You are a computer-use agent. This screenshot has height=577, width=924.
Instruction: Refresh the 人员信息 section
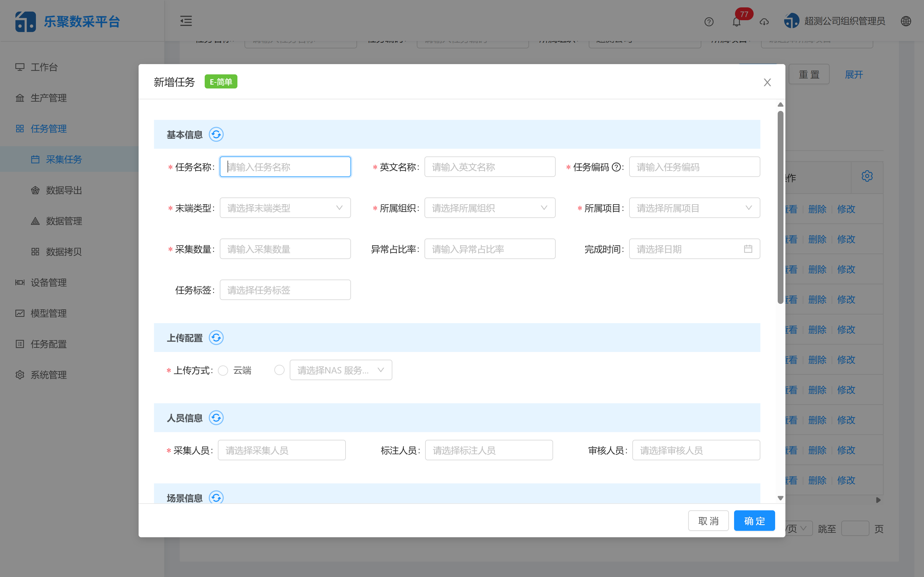(216, 417)
